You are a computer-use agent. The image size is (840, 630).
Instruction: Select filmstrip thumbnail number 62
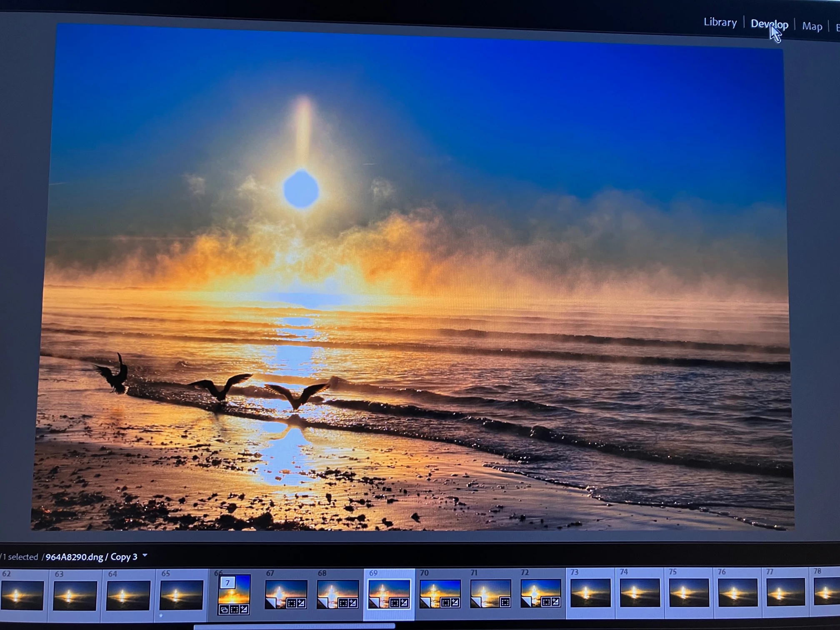22,595
